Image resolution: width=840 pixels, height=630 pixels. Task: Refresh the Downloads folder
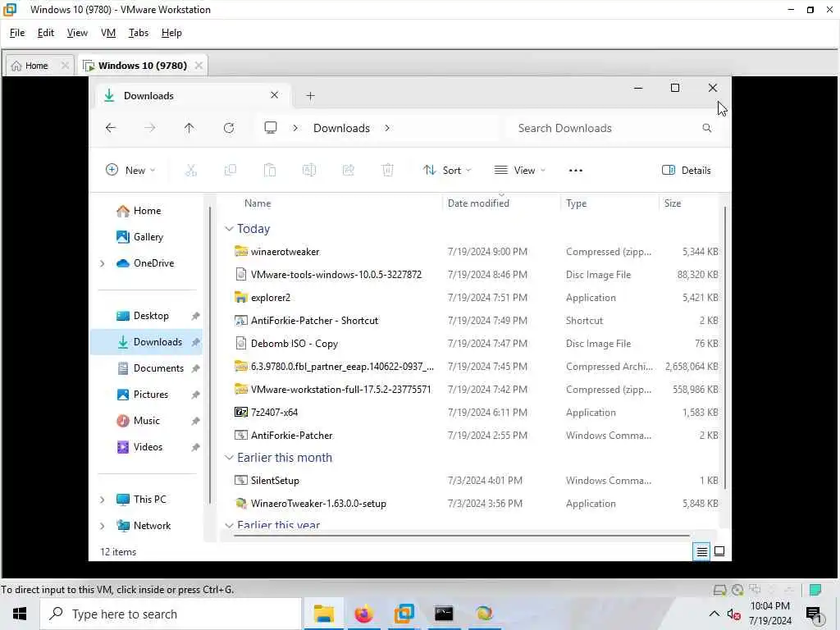tap(229, 128)
